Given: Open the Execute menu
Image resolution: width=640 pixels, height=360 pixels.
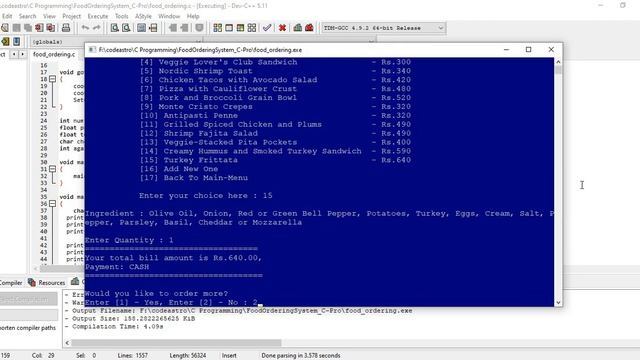Looking at the screenshot, I should tap(98, 16).
